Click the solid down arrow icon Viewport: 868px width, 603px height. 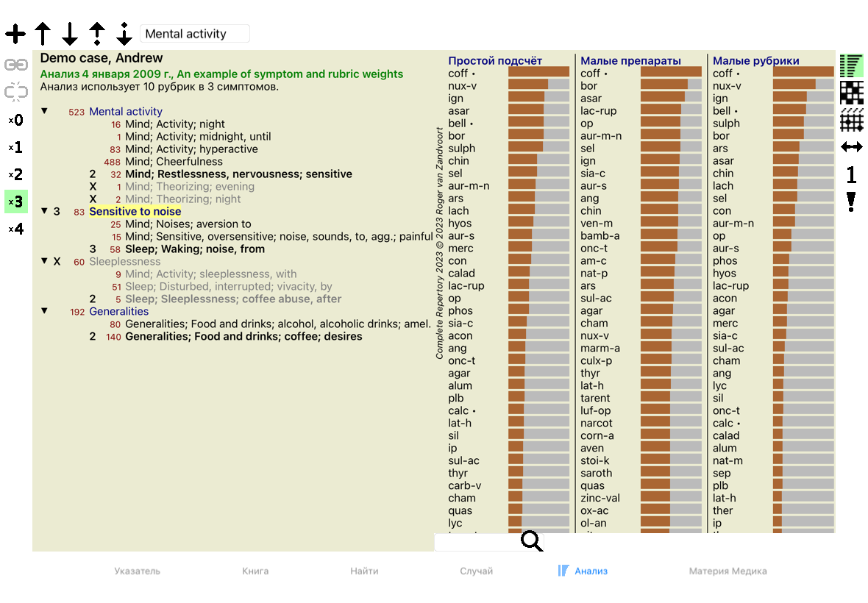[70, 34]
